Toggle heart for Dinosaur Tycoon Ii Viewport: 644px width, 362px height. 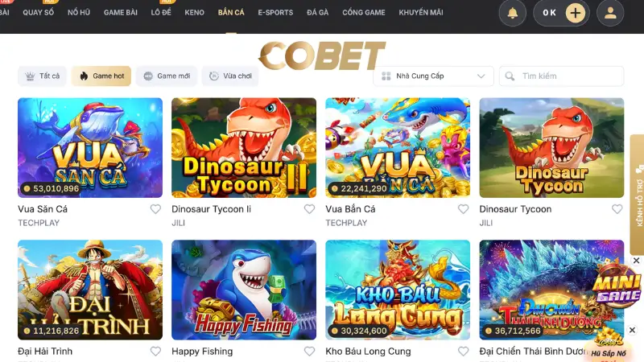(x=309, y=209)
